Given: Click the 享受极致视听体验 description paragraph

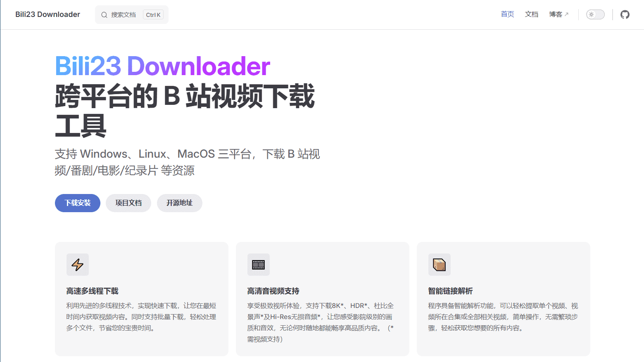Looking at the screenshot, I should (x=321, y=322).
